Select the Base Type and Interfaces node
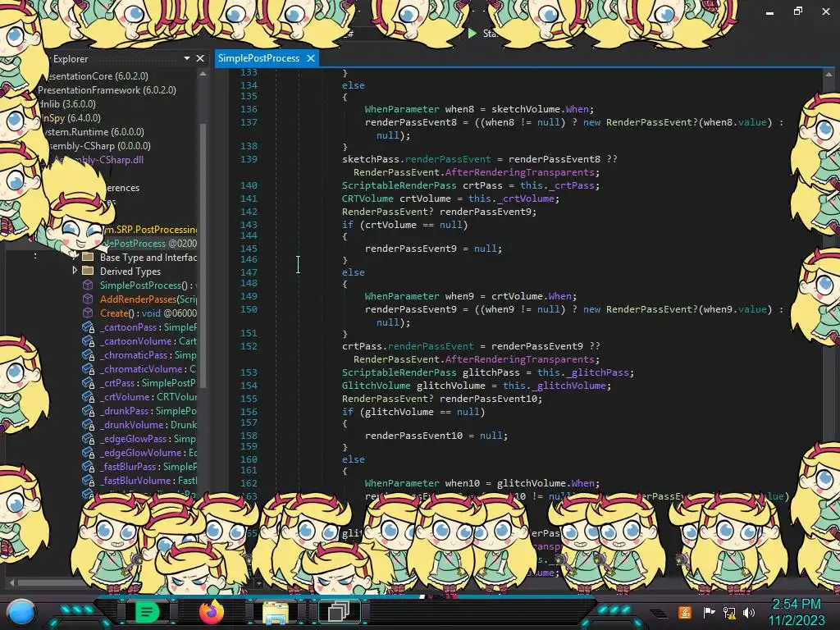 [148, 257]
